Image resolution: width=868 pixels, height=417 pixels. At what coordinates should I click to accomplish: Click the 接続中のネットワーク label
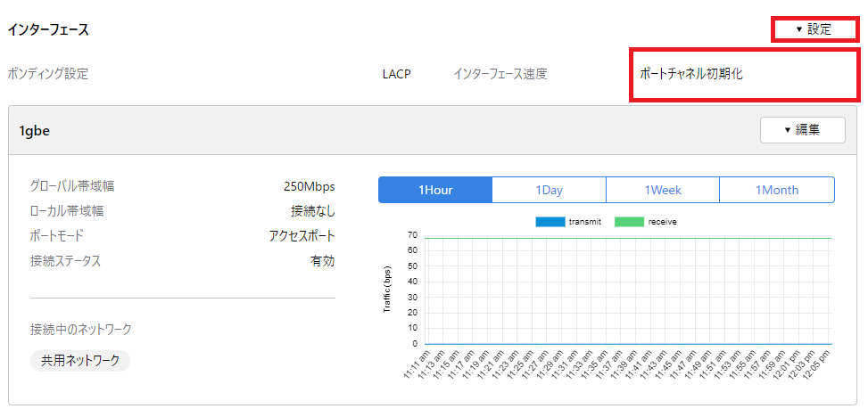click(80, 330)
